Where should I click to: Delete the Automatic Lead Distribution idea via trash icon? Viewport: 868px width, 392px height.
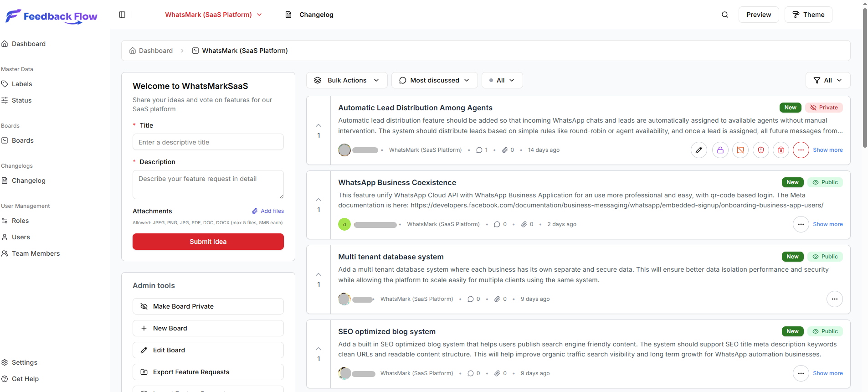tap(781, 150)
